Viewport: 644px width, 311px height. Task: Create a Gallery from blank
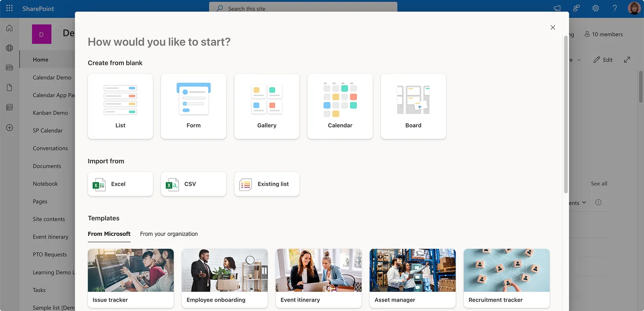[267, 106]
